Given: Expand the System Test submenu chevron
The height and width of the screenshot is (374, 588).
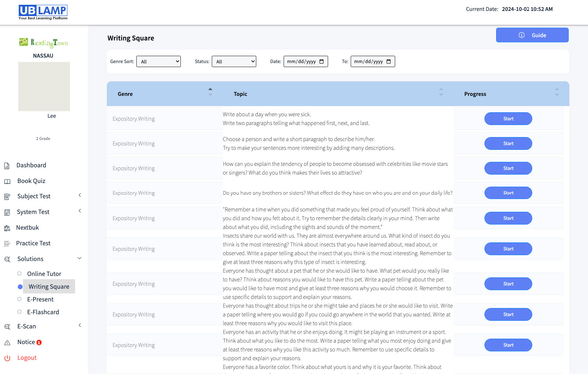Looking at the screenshot, I should coord(80,211).
